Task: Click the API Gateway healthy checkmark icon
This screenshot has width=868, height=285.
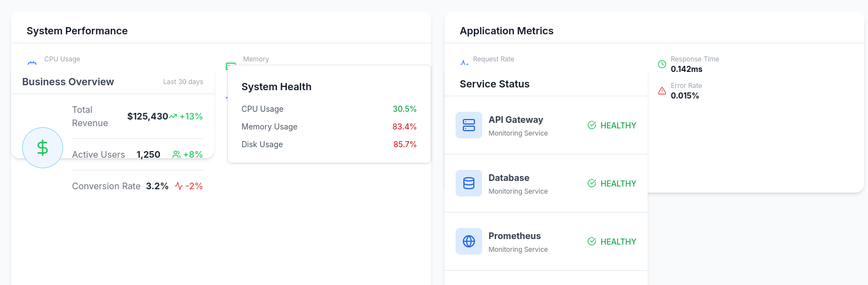Action: 592,125
